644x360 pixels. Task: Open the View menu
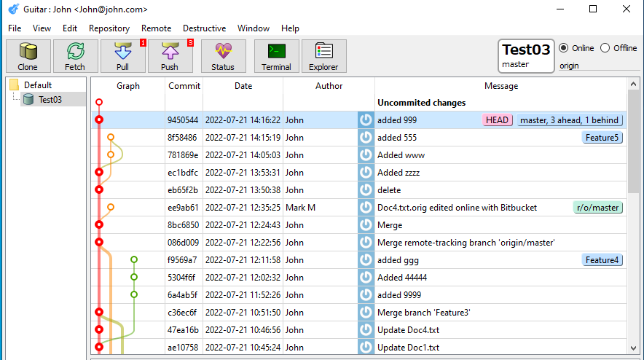42,28
